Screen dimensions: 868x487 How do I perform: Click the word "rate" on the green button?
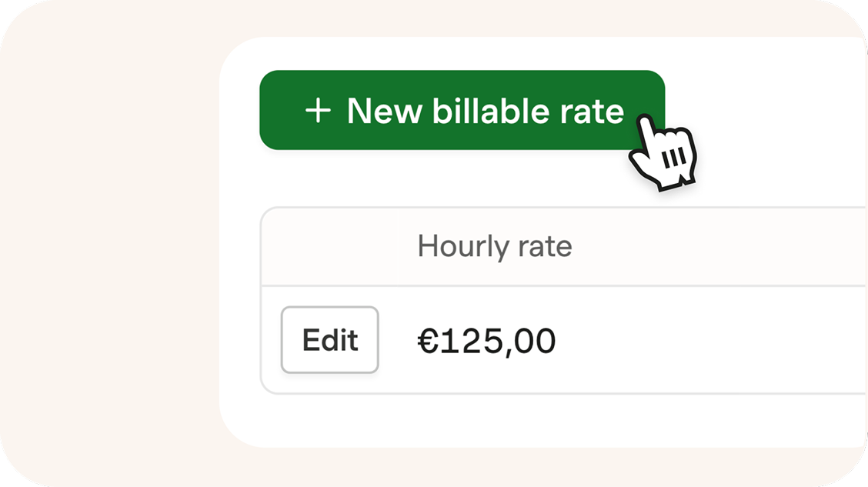pyautogui.click(x=591, y=111)
